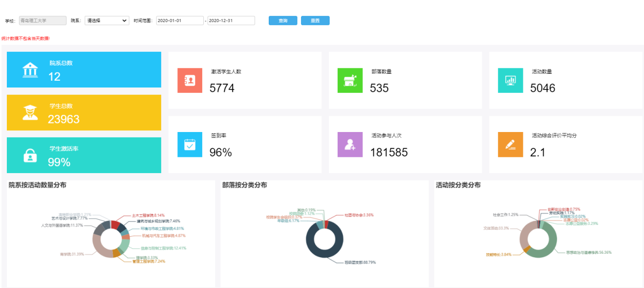Click the purple 活动参与人次 user icon
644x288 pixels.
[350, 145]
